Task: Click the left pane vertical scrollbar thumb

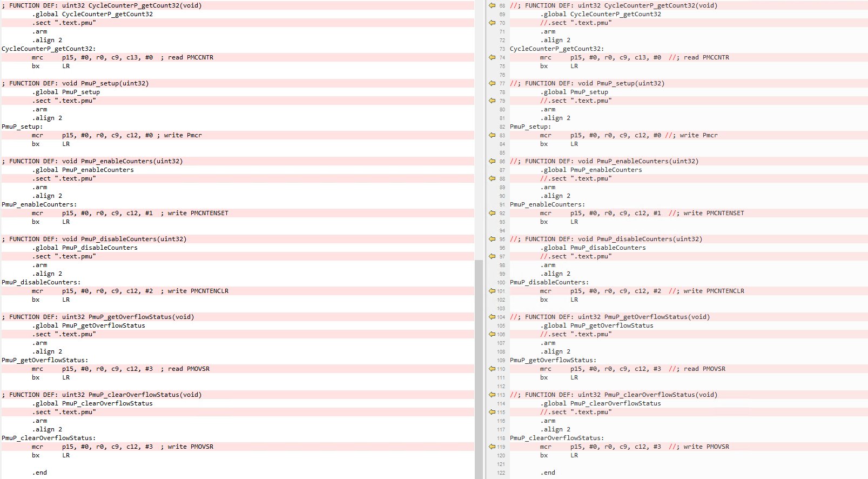Action: [x=479, y=369]
